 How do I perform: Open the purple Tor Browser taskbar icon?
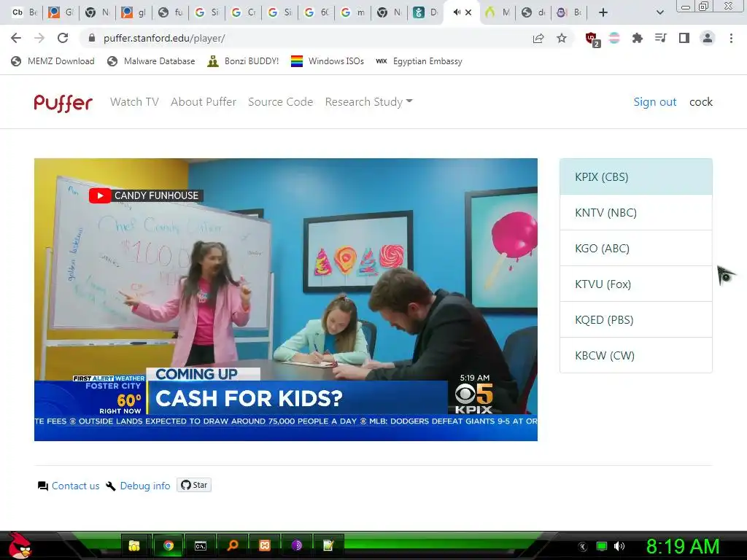[x=296, y=545]
